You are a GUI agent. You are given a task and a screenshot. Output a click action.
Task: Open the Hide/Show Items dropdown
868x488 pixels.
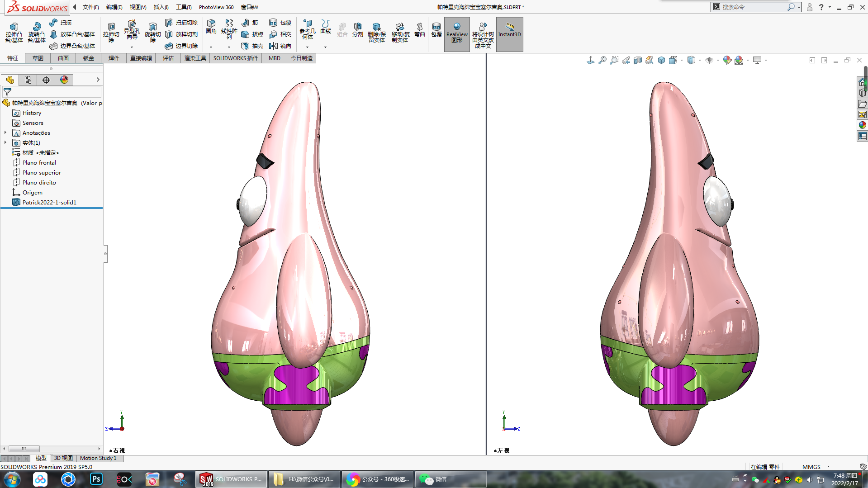(717, 60)
